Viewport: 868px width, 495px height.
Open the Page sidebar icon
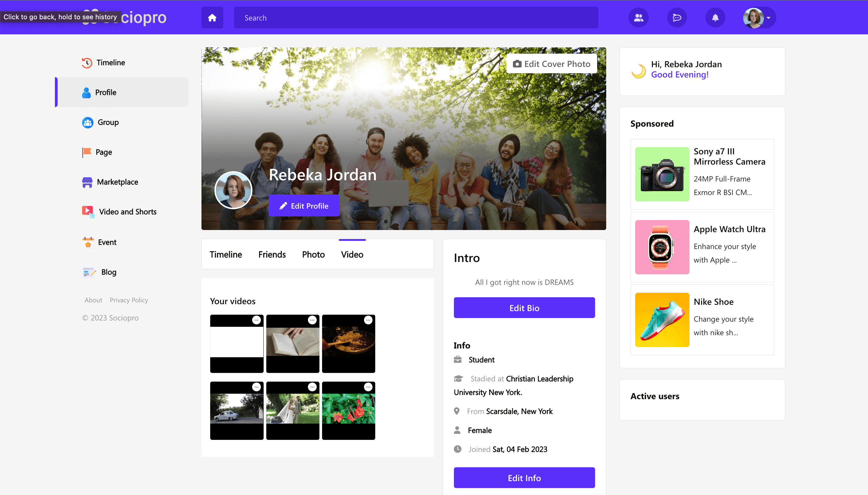pos(87,152)
